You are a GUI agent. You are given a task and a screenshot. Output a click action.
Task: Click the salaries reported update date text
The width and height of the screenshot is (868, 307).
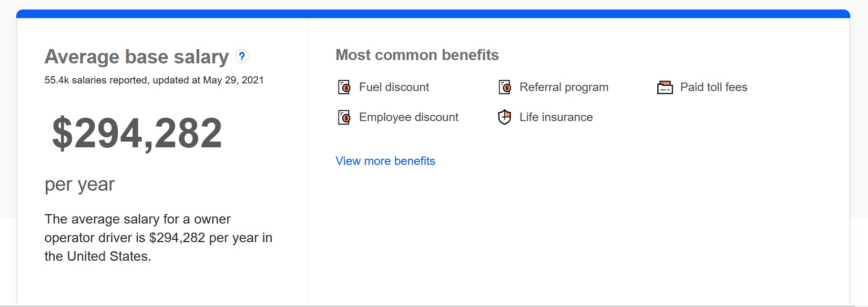[x=154, y=80]
